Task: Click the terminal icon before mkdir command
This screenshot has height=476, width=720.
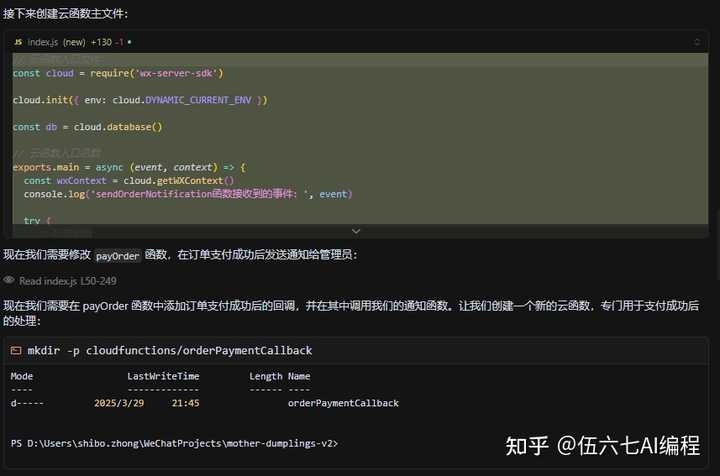Action: coord(16,351)
